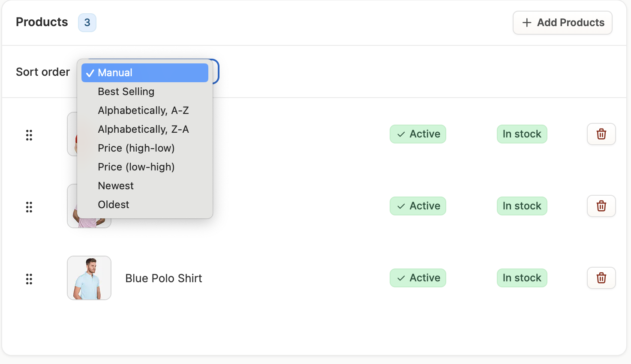Click the Active status badge for Blue Polo Shirt
This screenshot has width=631, height=364.
(418, 278)
